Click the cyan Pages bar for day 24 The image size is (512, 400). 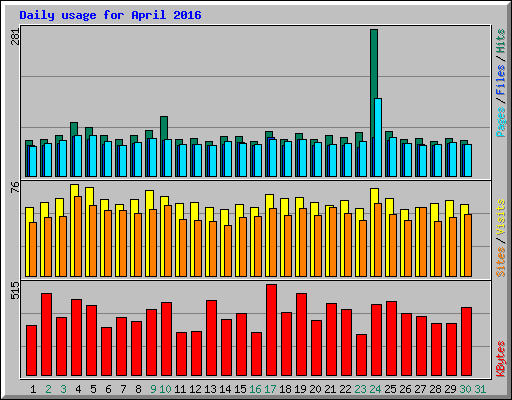coord(378,137)
